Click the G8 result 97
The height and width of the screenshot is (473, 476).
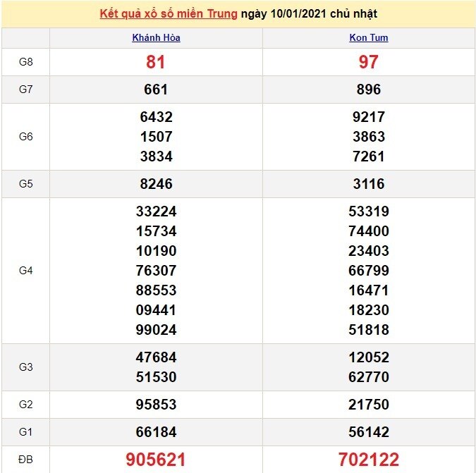pos(368,62)
